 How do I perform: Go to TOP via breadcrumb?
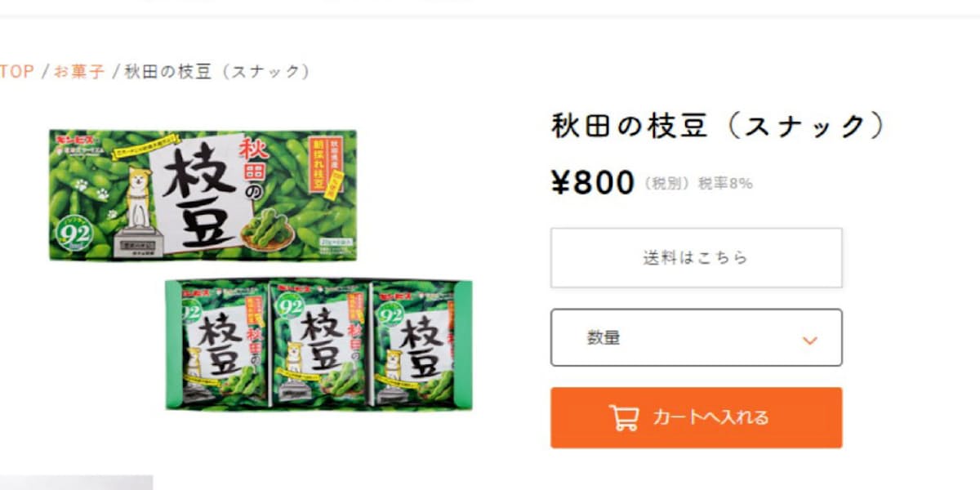pos(16,71)
